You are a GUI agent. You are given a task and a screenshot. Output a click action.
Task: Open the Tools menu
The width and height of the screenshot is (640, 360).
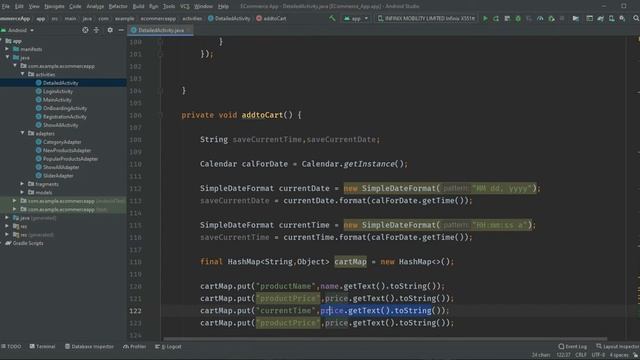point(169,6)
